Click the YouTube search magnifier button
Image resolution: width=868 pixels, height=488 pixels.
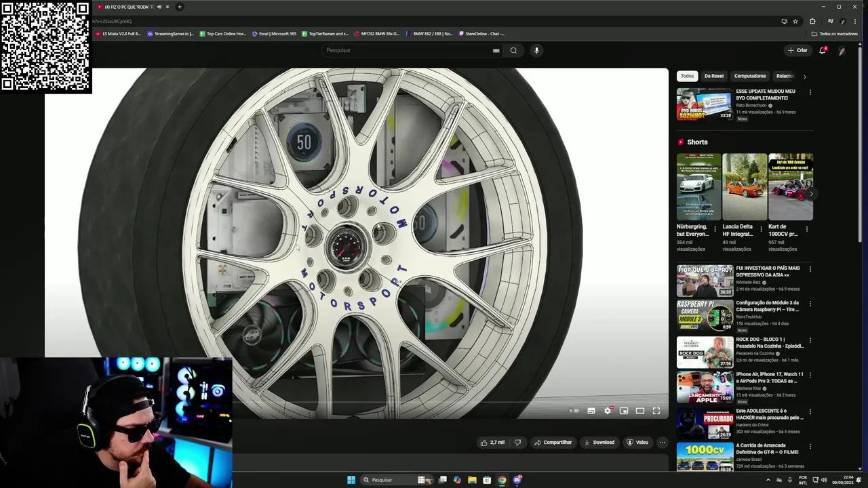(x=513, y=50)
